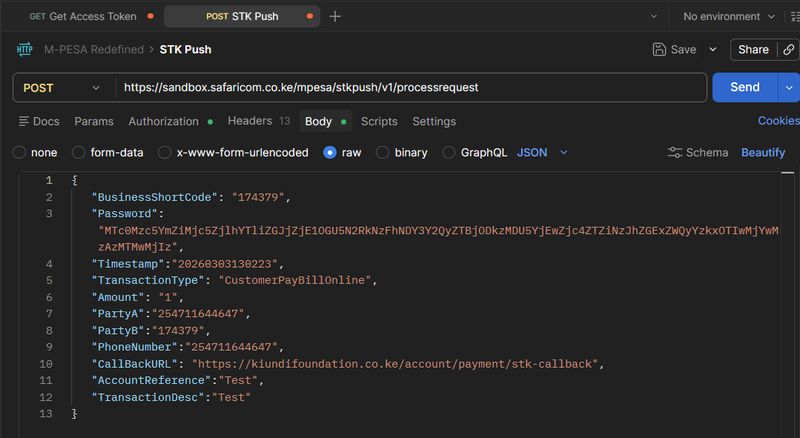Click the Docs page icon
The width and height of the screenshot is (800, 438).
point(23,121)
